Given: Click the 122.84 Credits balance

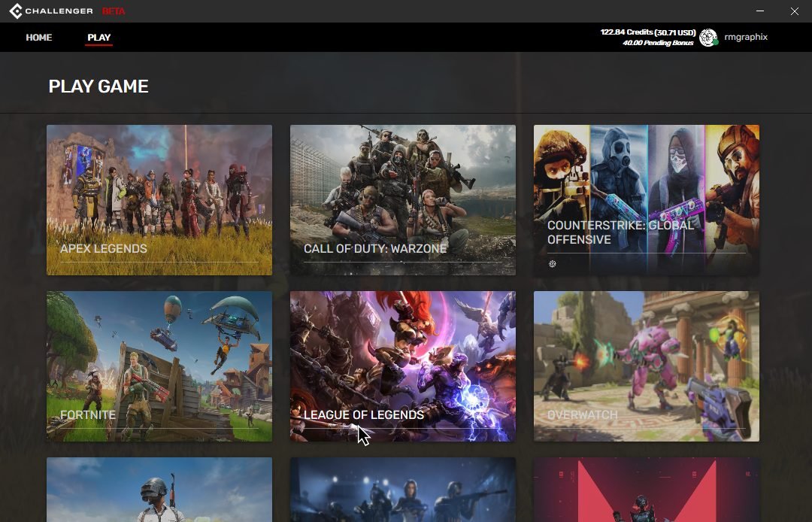Looking at the screenshot, I should point(648,32).
